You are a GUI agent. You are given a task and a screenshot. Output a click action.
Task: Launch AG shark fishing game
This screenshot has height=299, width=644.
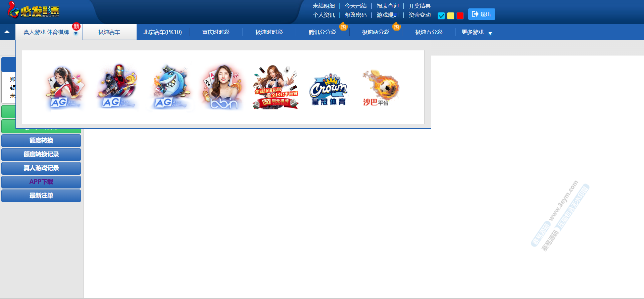coord(170,87)
